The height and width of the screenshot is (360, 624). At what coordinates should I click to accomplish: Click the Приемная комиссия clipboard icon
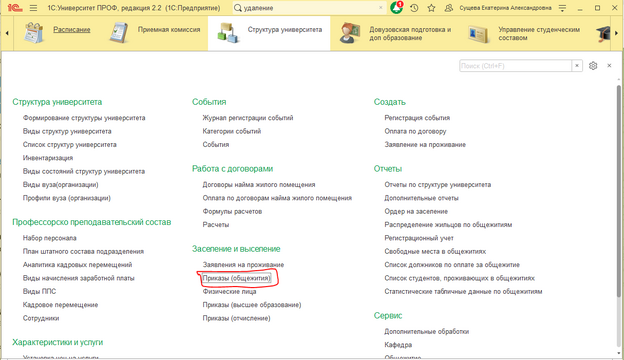[x=119, y=33]
